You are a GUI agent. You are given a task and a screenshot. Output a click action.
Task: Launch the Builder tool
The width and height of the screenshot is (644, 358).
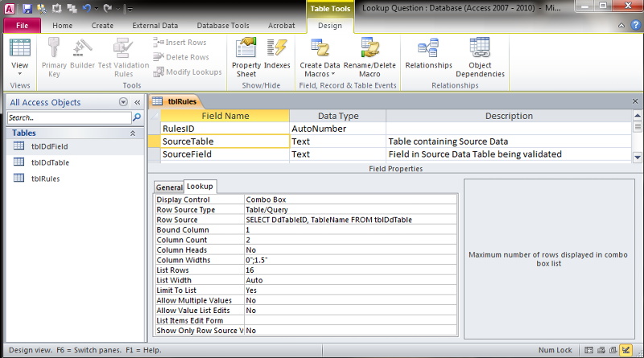tap(82, 53)
